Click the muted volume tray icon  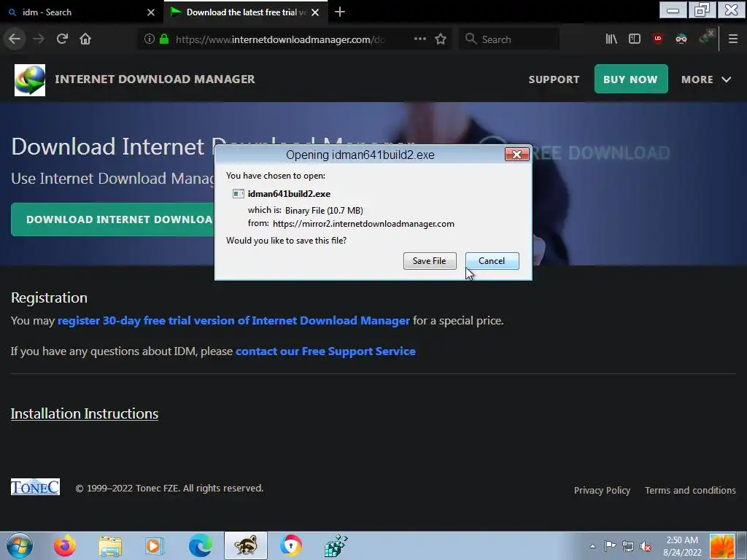tap(646, 546)
